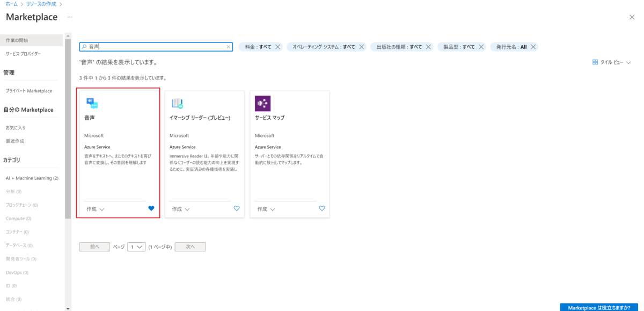This screenshot has height=311, width=644.
Task: Select 作業の開始 in the sidebar
Action: (32, 40)
